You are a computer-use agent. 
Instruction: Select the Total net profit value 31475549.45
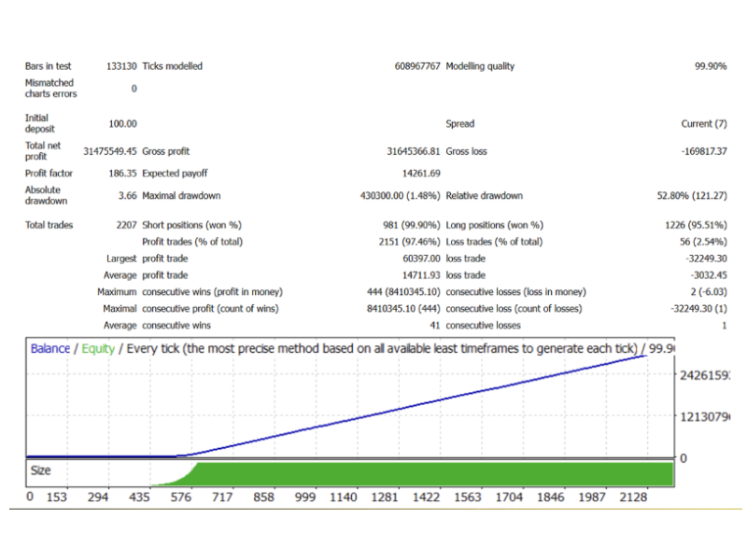110,151
